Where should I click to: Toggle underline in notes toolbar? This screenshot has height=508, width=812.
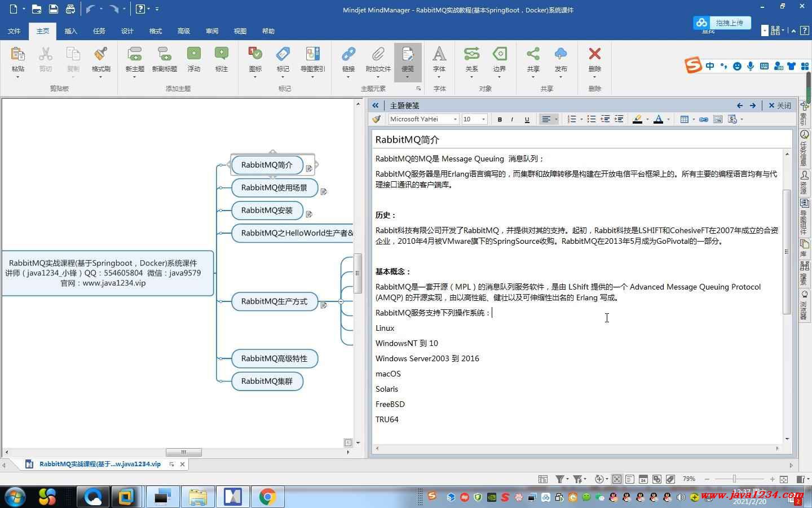(527, 119)
